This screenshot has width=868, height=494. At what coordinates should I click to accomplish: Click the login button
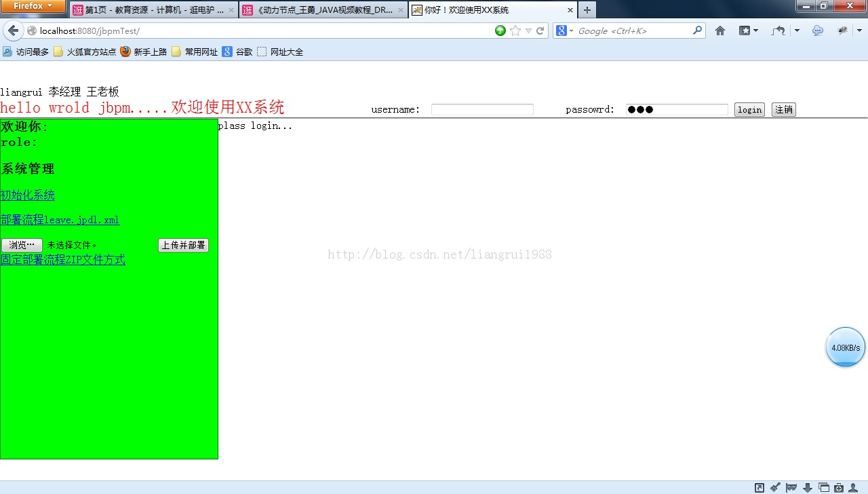tap(749, 110)
